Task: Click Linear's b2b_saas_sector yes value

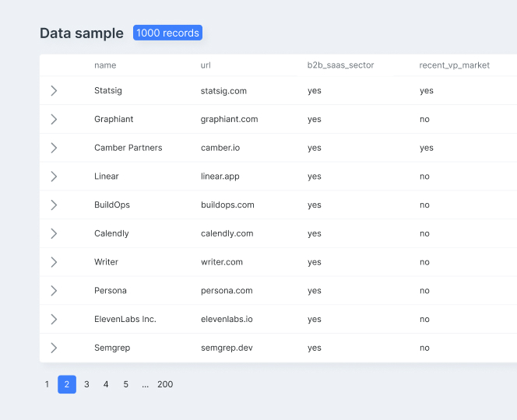Action: 315,177
